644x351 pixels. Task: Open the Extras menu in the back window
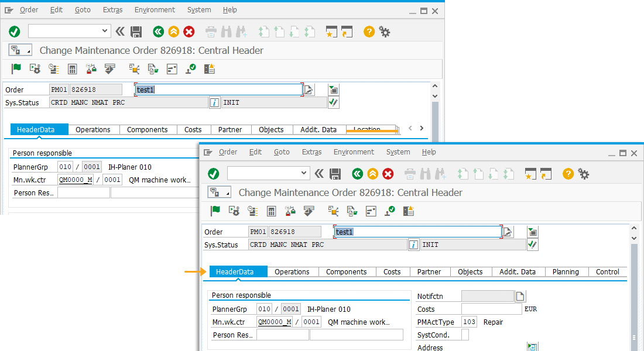[x=112, y=10]
